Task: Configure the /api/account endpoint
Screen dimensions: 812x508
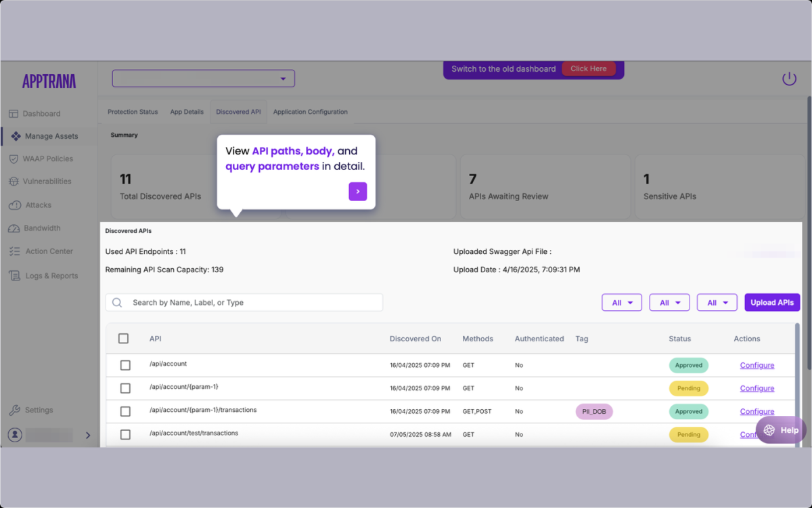Action: 757,365
